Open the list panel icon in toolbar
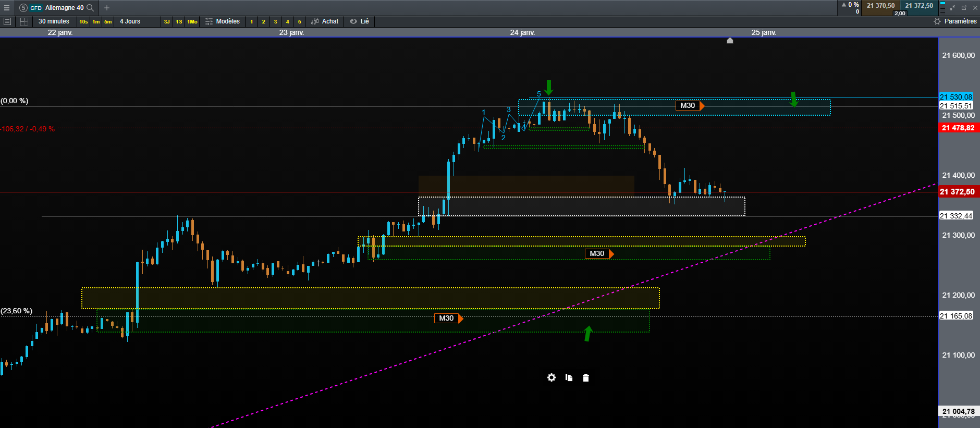Viewport: 980px width, 428px height. [x=7, y=21]
